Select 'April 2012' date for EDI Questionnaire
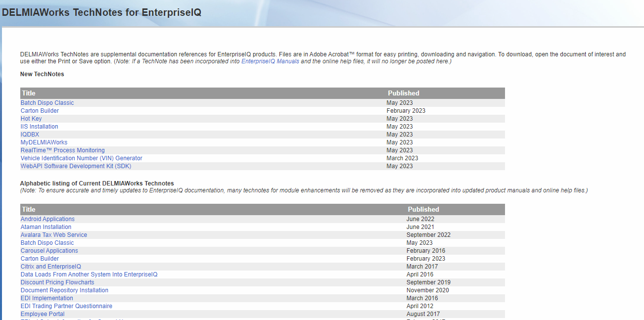Image resolution: width=644 pixels, height=320 pixels. [420, 306]
